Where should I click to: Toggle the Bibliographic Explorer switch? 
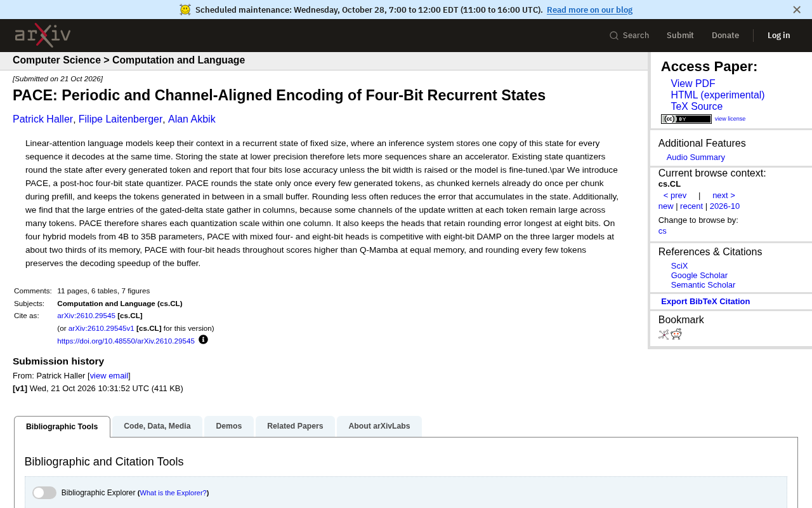[x=44, y=493]
